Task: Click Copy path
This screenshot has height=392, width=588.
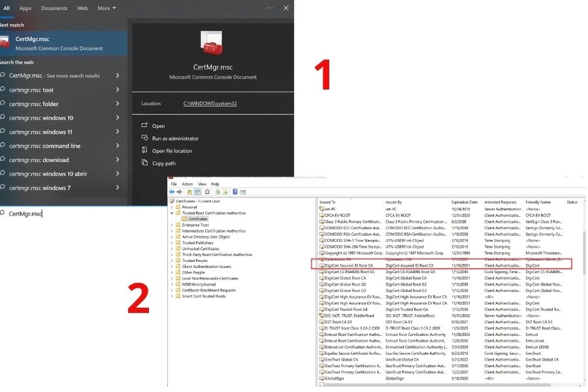Action: coord(164,163)
